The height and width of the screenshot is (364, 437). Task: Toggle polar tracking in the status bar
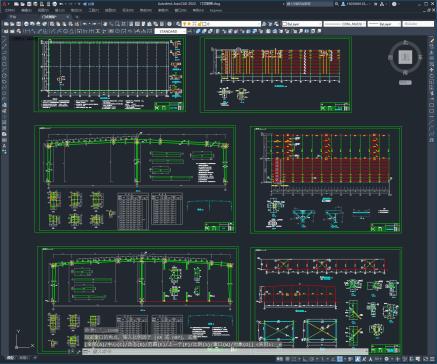click(311, 359)
